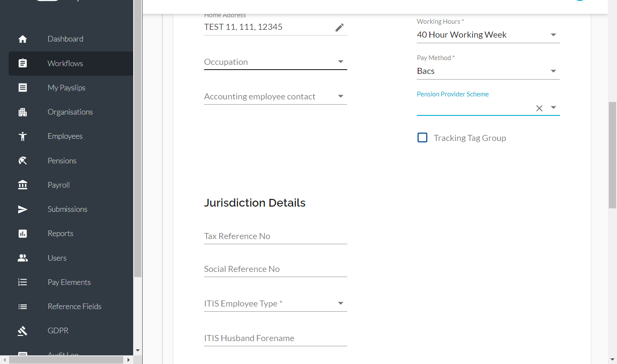
Task: Open Reports from the sidebar
Action: click(61, 233)
